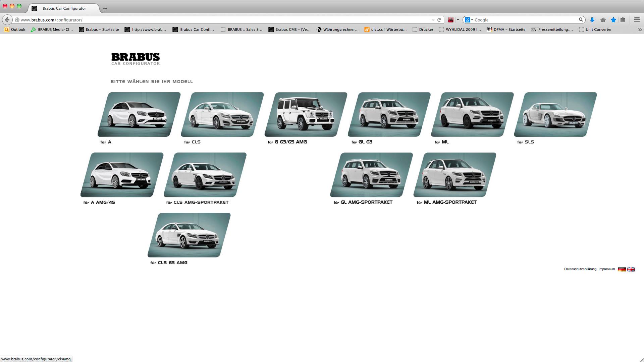Switch language to English flag
644x362 pixels.
pos(631,269)
